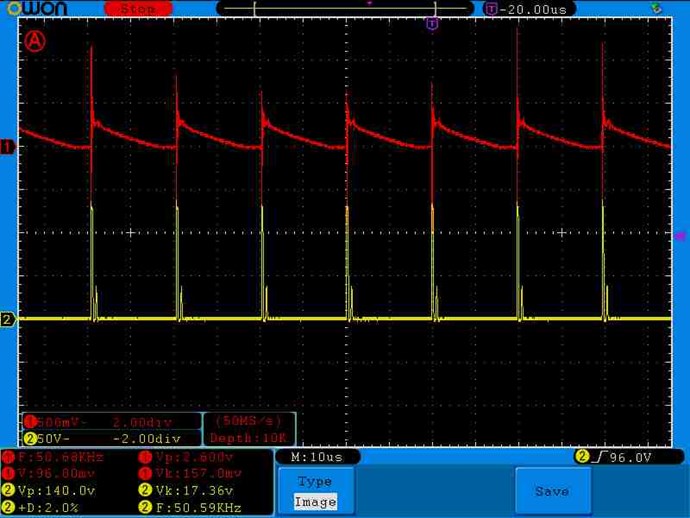Click the Vp:2.600v channel 1 measurement
The height and width of the screenshot is (518, 690).
187,457
